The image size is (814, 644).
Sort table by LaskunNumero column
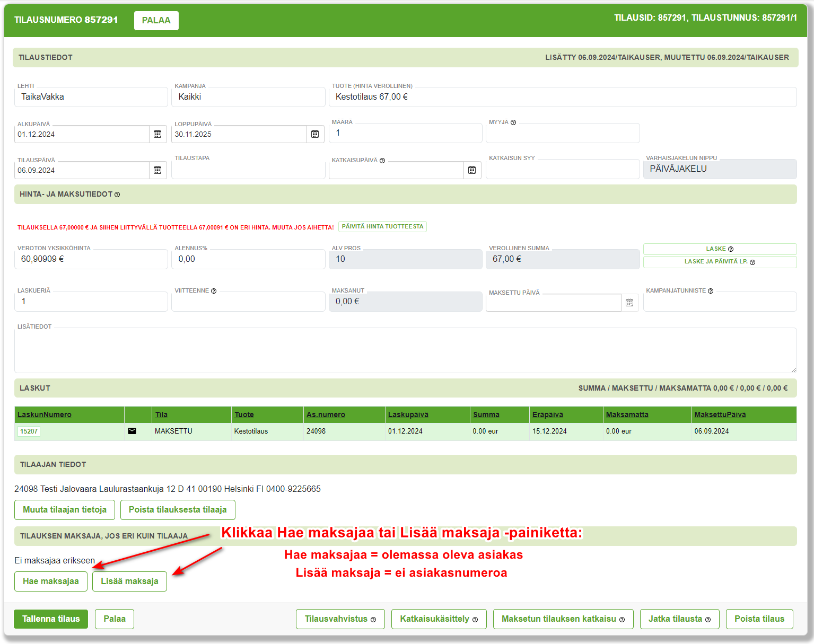click(45, 414)
